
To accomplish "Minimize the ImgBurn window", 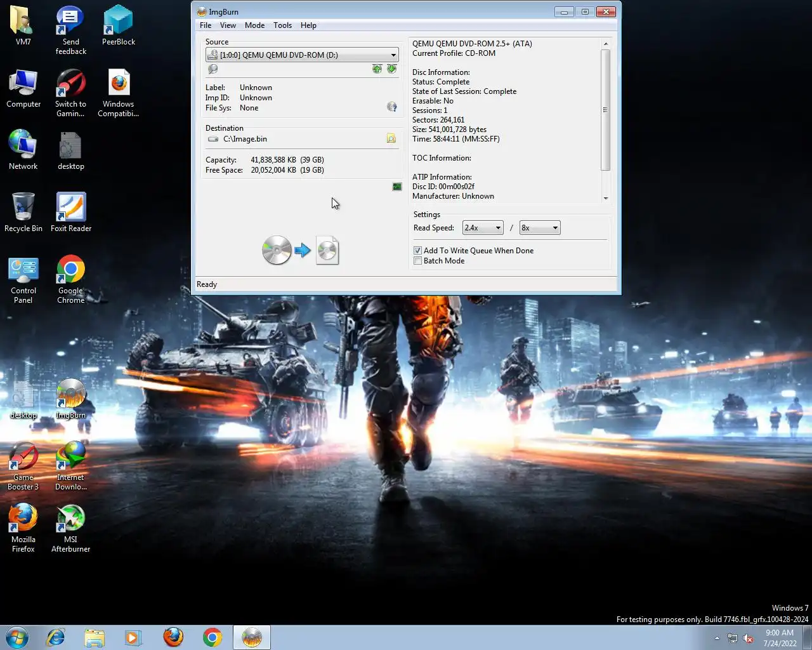I will [x=564, y=11].
